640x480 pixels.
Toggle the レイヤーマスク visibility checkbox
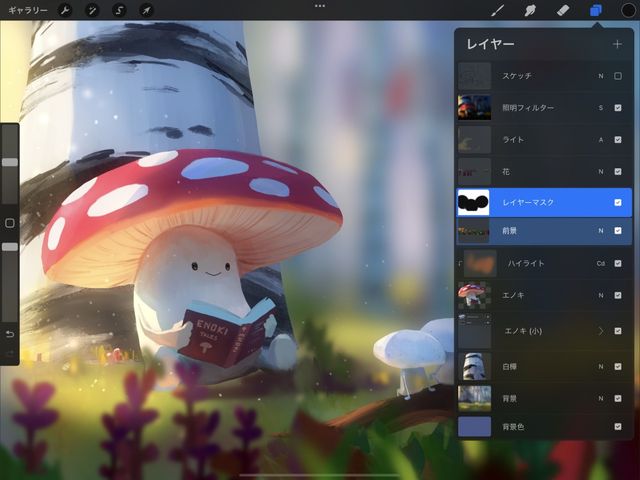click(618, 202)
